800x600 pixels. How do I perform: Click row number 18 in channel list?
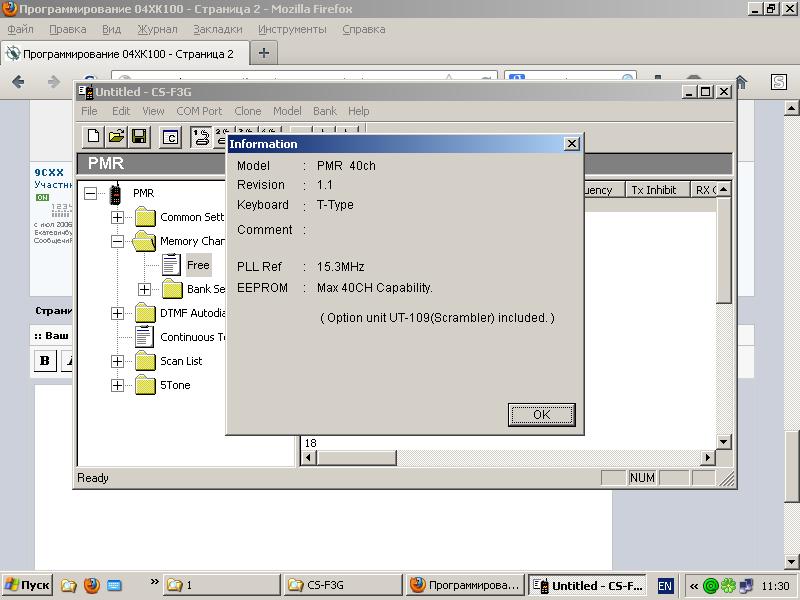(x=311, y=443)
